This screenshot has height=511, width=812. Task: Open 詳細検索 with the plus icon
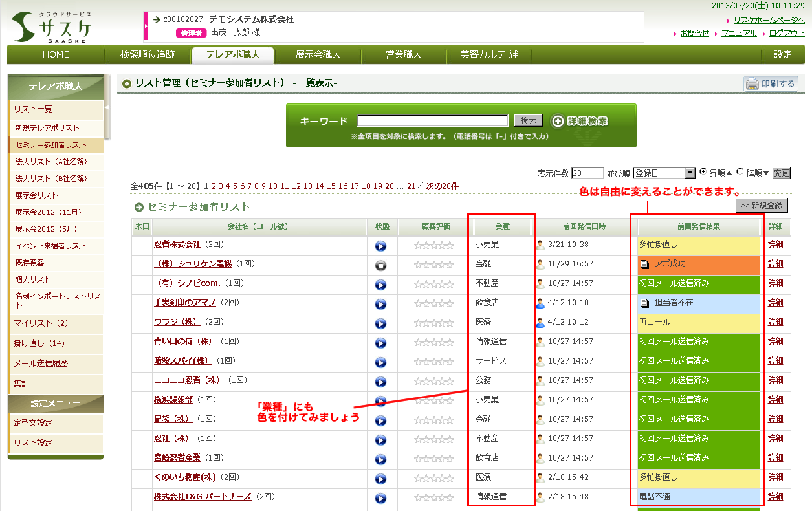coord(579,121)
